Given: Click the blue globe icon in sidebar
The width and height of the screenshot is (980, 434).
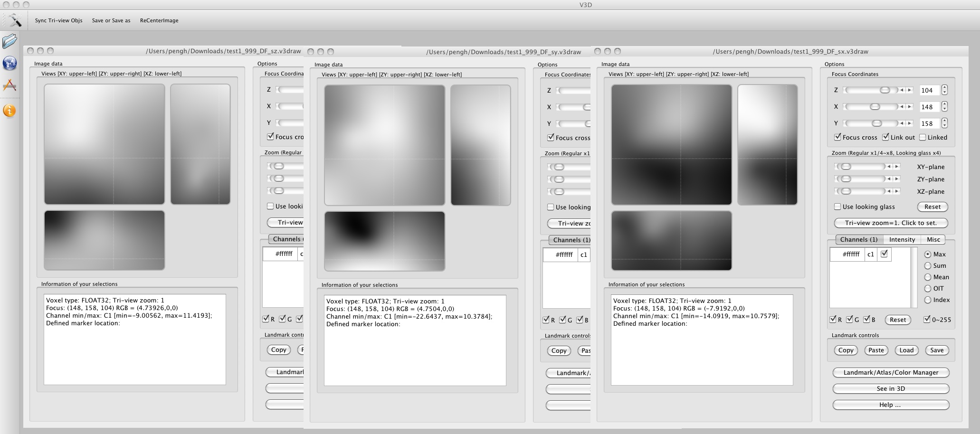Looking at the screenshot, I should pos(10,63).
